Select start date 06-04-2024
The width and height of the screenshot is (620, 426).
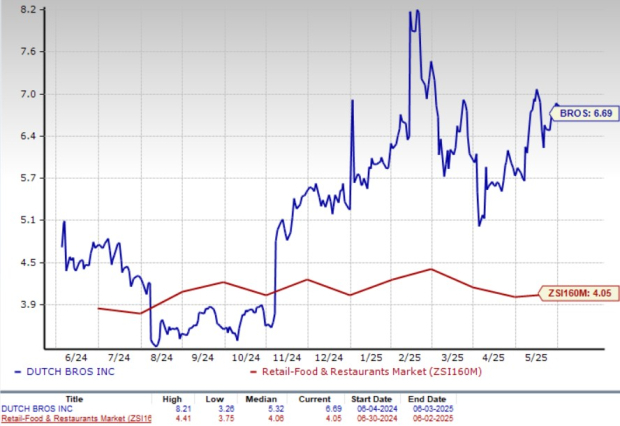coord(377,409)
